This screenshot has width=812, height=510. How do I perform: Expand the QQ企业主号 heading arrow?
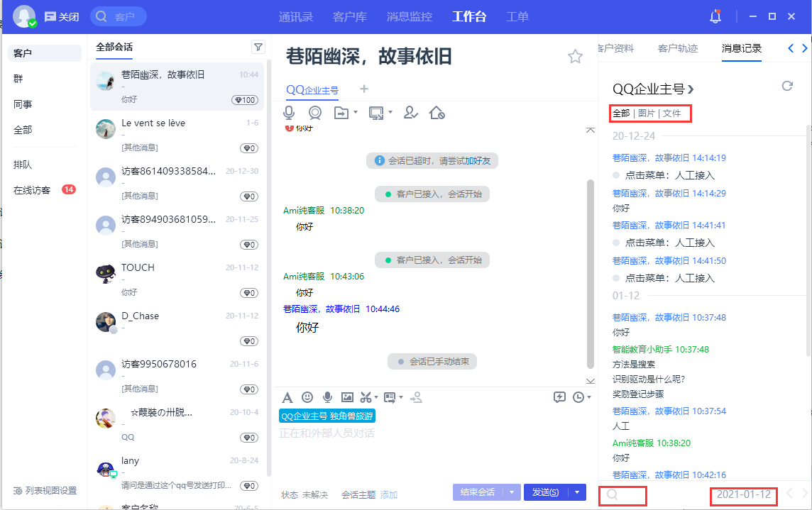tap(691, 89)
